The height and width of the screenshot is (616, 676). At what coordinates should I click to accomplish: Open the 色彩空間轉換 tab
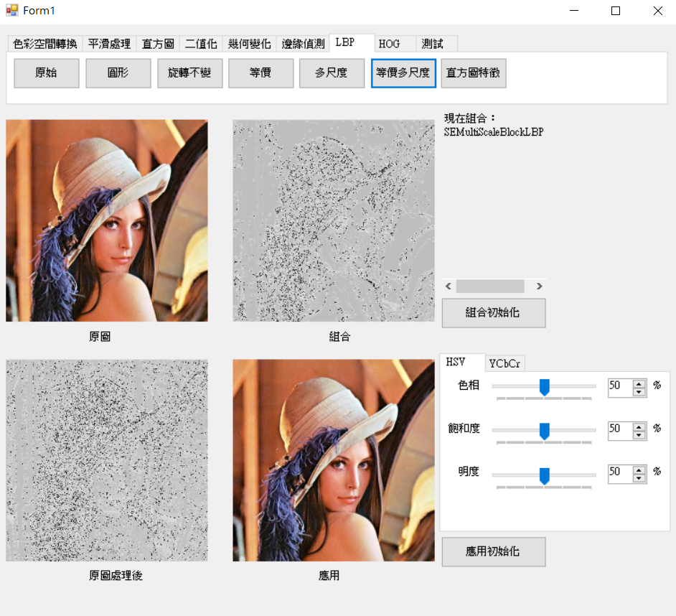tap(45, 44)
